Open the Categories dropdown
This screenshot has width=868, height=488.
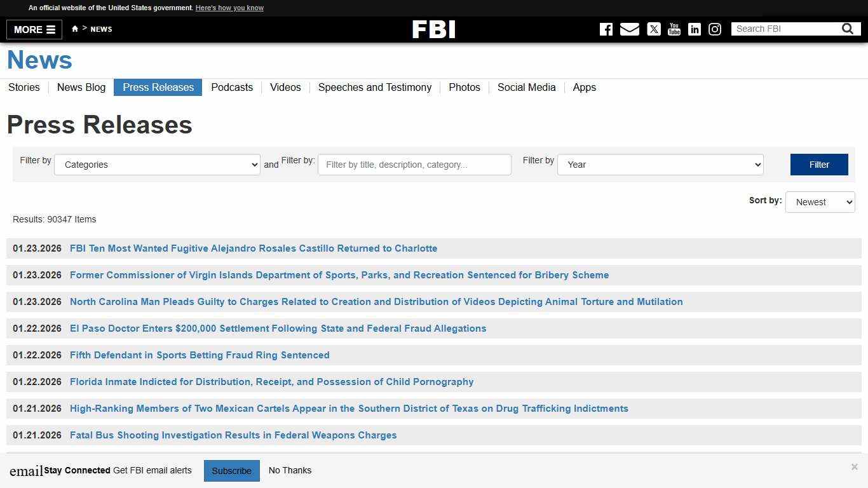(157, 165)
